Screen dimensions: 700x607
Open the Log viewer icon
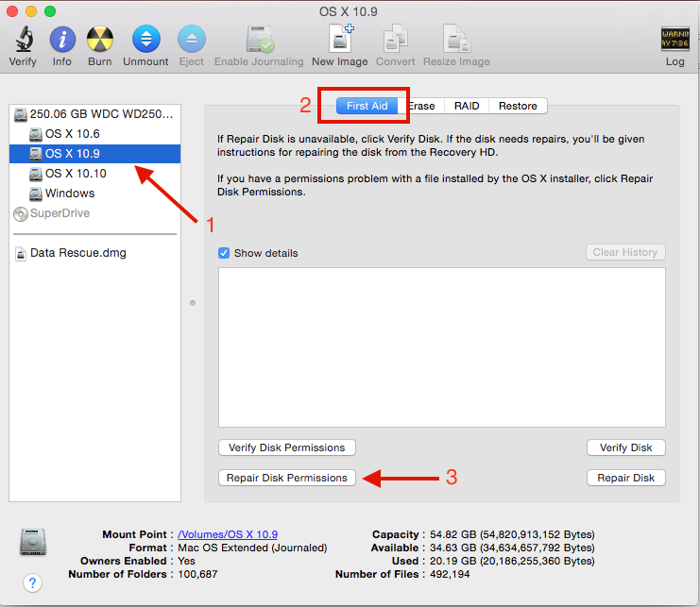tap(675, 39)
